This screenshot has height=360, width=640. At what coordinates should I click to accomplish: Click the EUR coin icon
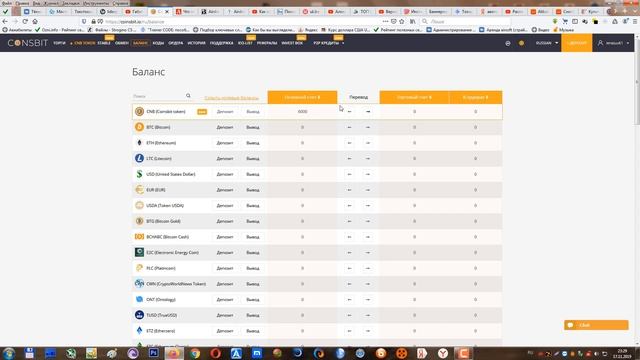[140, 190]
